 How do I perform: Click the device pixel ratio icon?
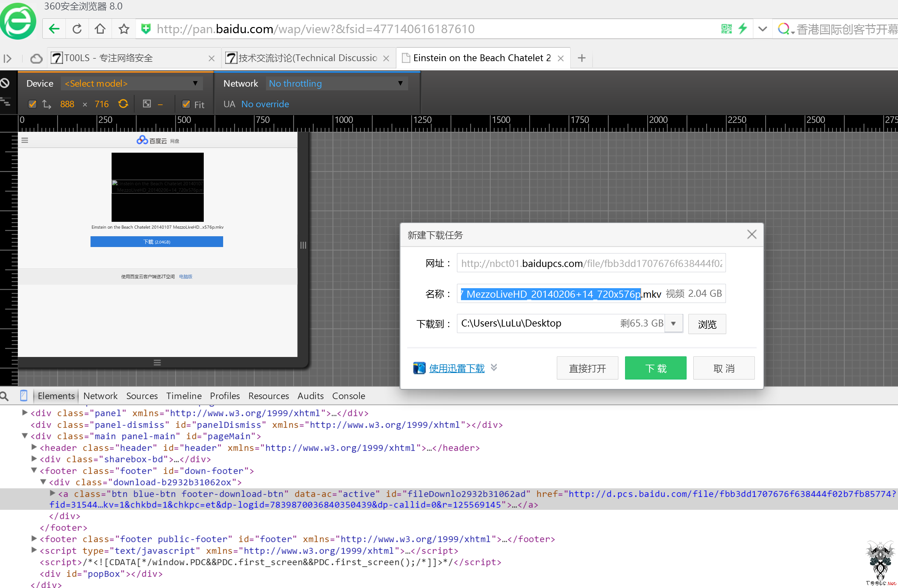[x=147, y=104]
